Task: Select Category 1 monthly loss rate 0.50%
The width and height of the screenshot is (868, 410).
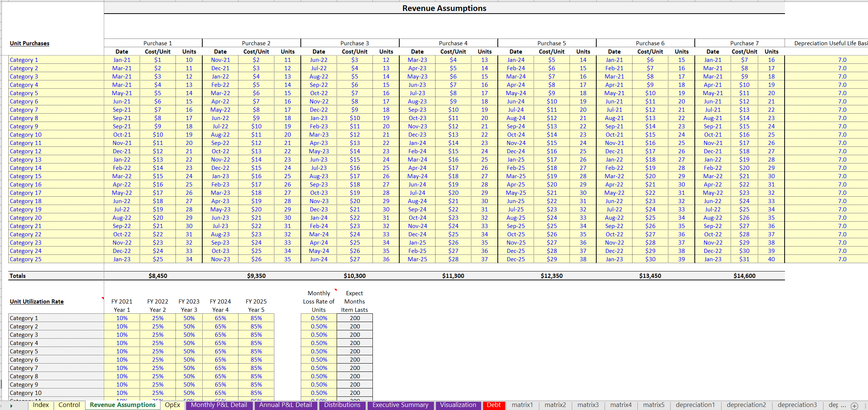Action: pyautogui.click(x=319, y=318)
